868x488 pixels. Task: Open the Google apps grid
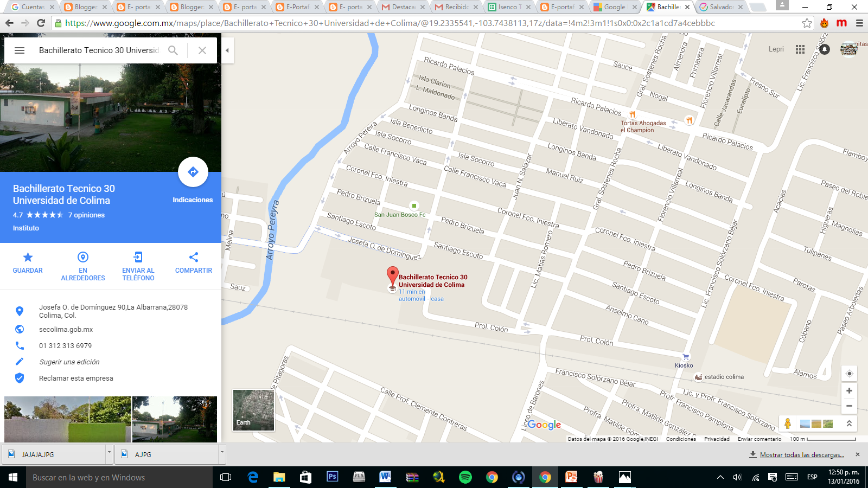800,49
